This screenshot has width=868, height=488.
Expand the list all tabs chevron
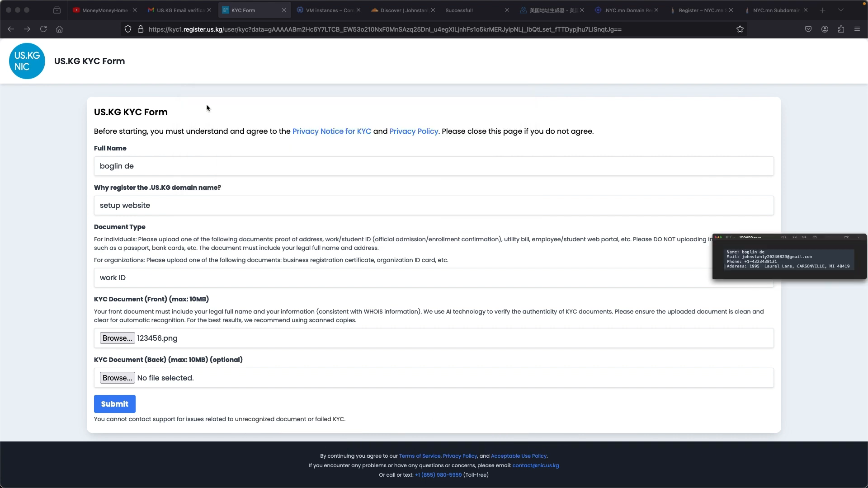pos(841,10)
